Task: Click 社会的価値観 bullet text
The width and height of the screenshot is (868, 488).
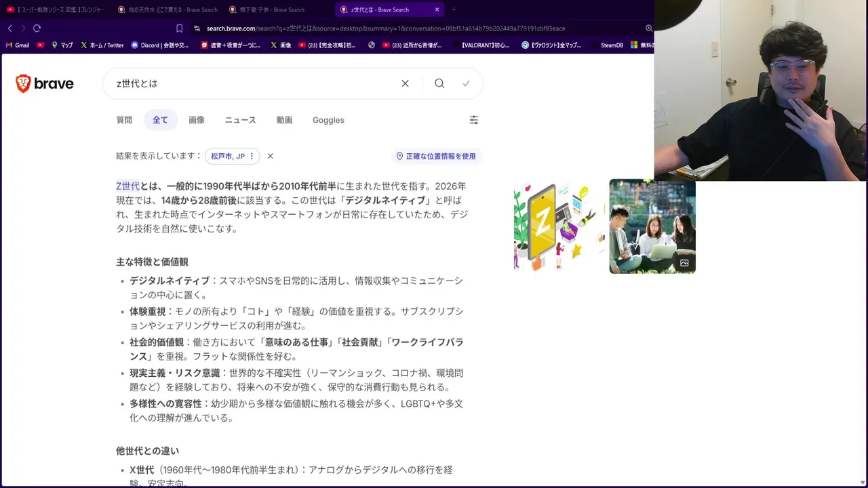Action: [x=157, y=342]
